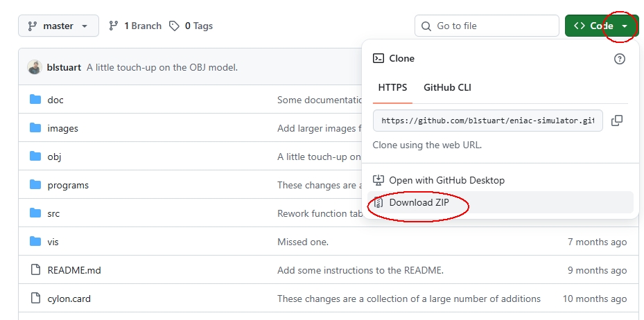The image size is (644, 320).
Task: Click the README.md file icon
Action: tap(35, 270)
